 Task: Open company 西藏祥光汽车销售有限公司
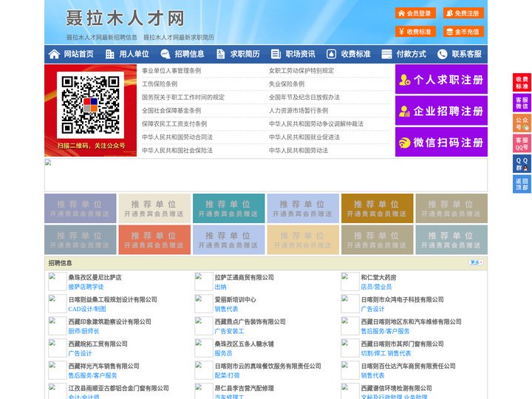tap(104, 366)
